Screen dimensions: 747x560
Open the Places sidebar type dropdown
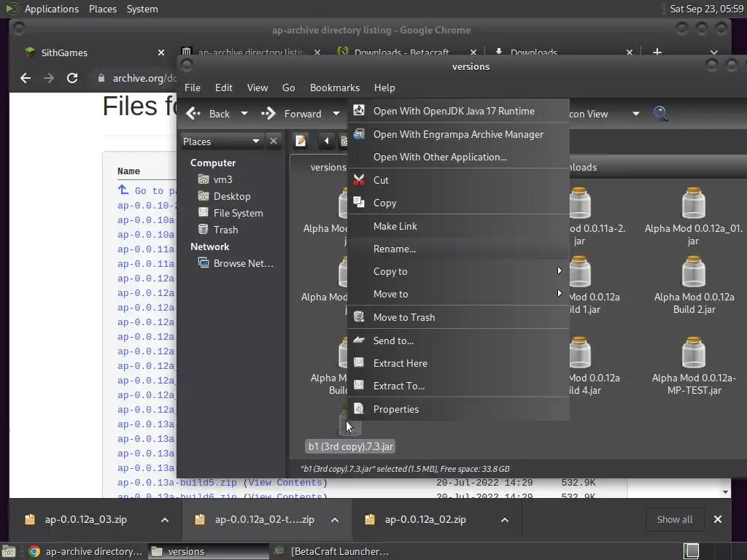pos(221,141)
